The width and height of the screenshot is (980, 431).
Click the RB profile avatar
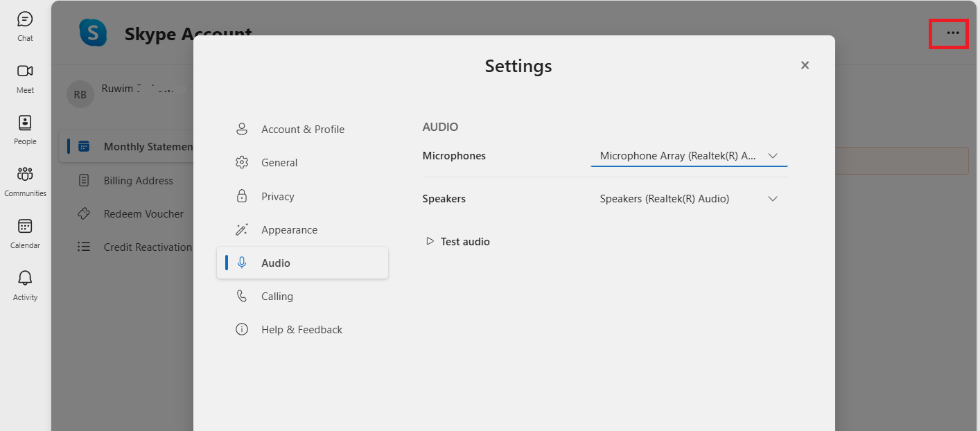[80, 94]
